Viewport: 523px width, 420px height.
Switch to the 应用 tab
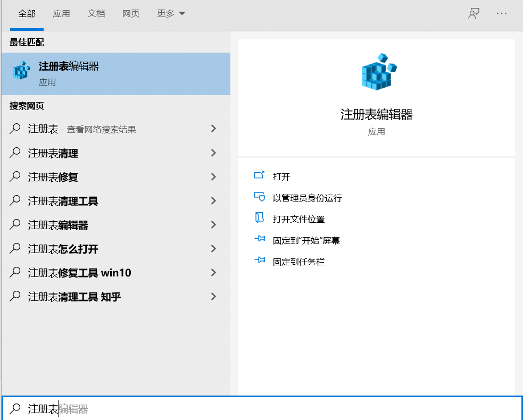[x=61, y=14]
